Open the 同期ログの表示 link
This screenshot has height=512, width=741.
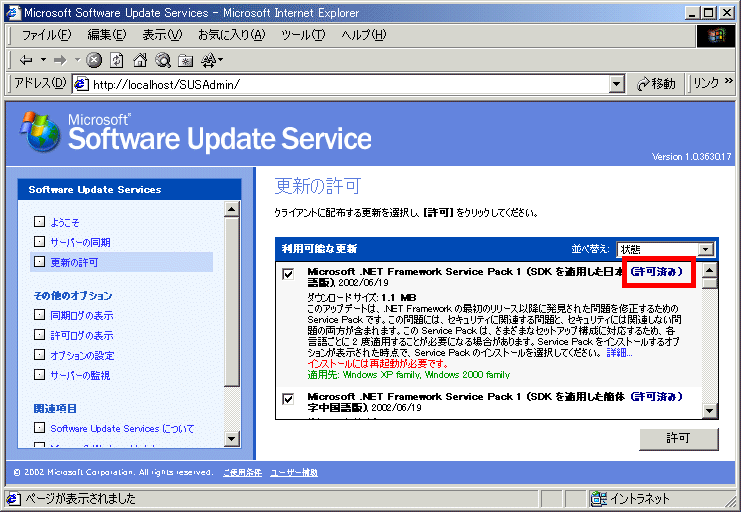pos(82,315)
